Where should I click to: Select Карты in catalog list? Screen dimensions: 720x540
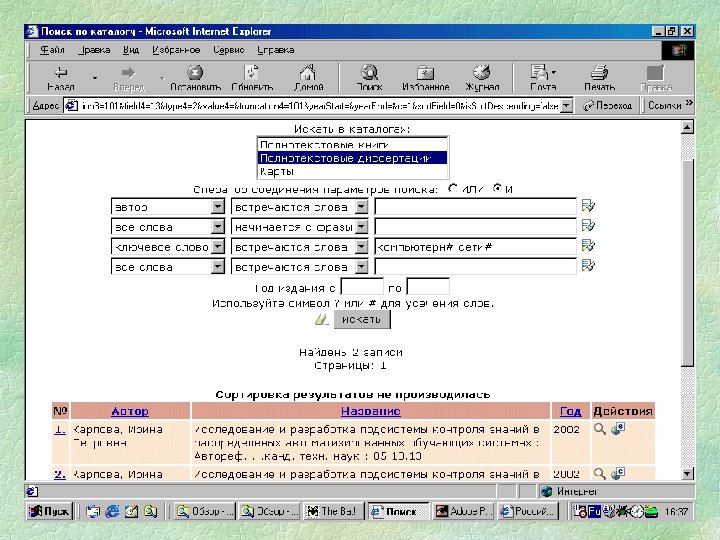tap(352, 171)
